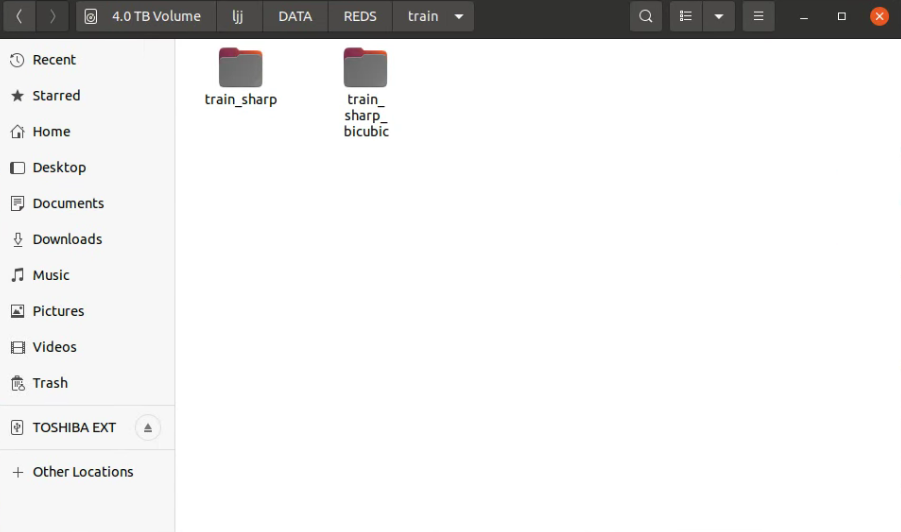Go forward using the right arrow button
901x532 pixels.
click(x=52, y=16)
